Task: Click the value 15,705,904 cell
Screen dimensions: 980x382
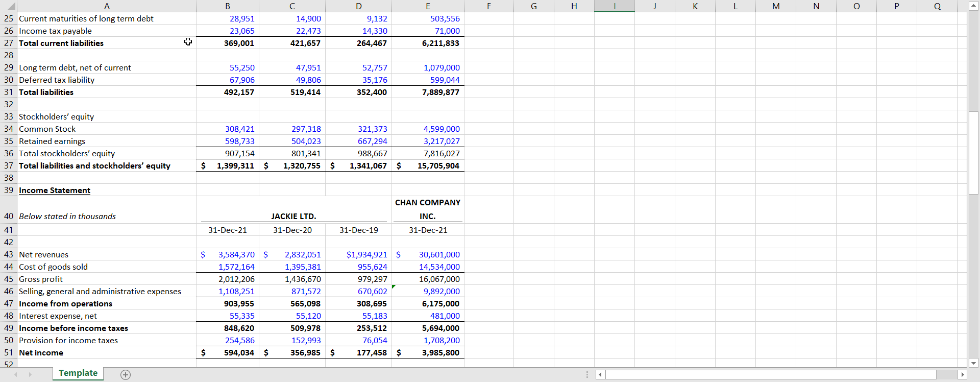Action: pyautogui.click(x=428, y=165)
